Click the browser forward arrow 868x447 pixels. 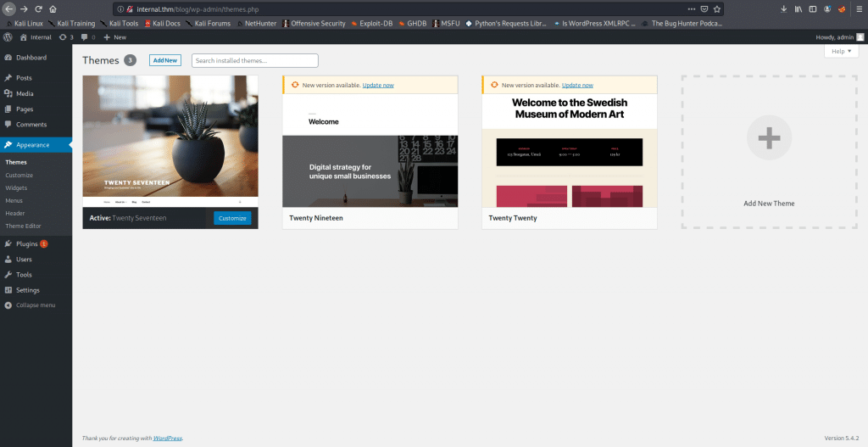tap(24, 8)
